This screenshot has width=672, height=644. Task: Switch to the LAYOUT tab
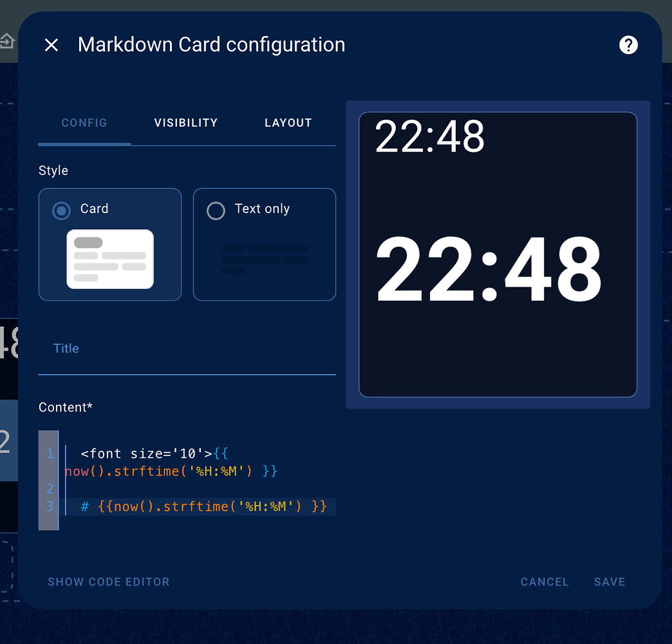[x=288, y=122]
